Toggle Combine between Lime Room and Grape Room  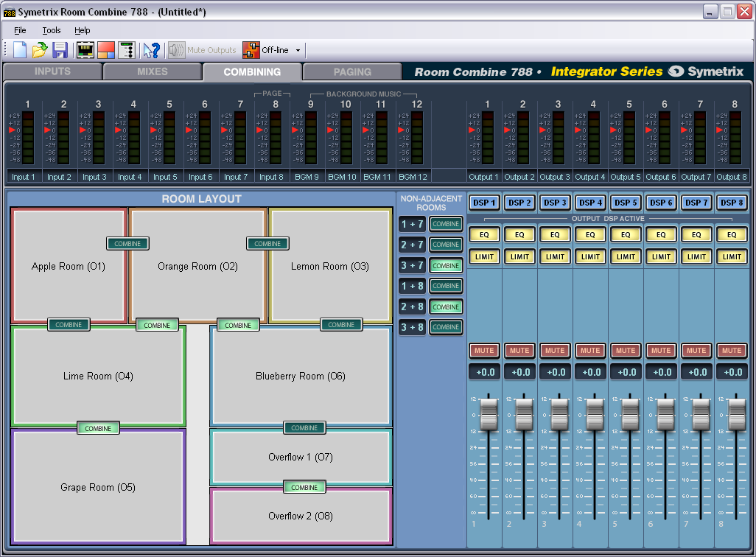(x=98, y=428)
